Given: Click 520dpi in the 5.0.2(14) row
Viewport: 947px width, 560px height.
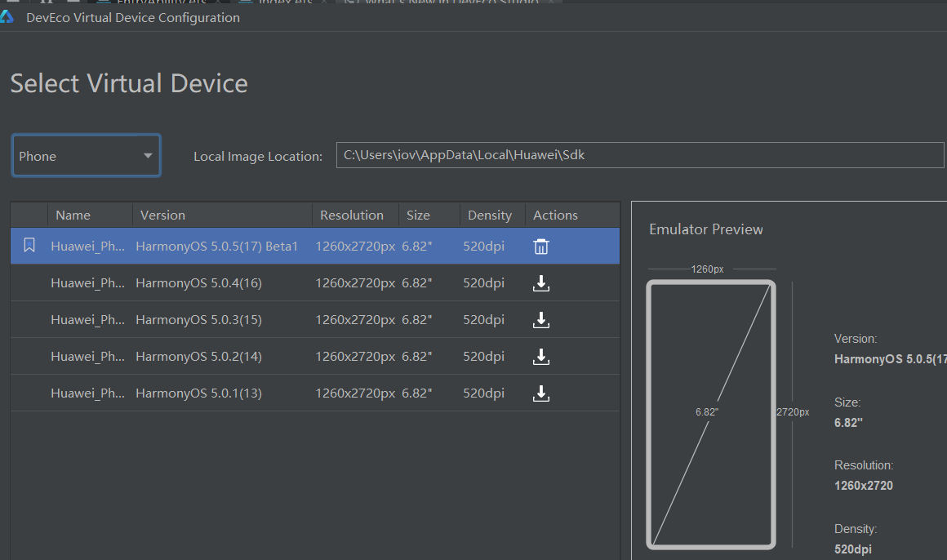Looking at the screenshot, I should 484,357.
